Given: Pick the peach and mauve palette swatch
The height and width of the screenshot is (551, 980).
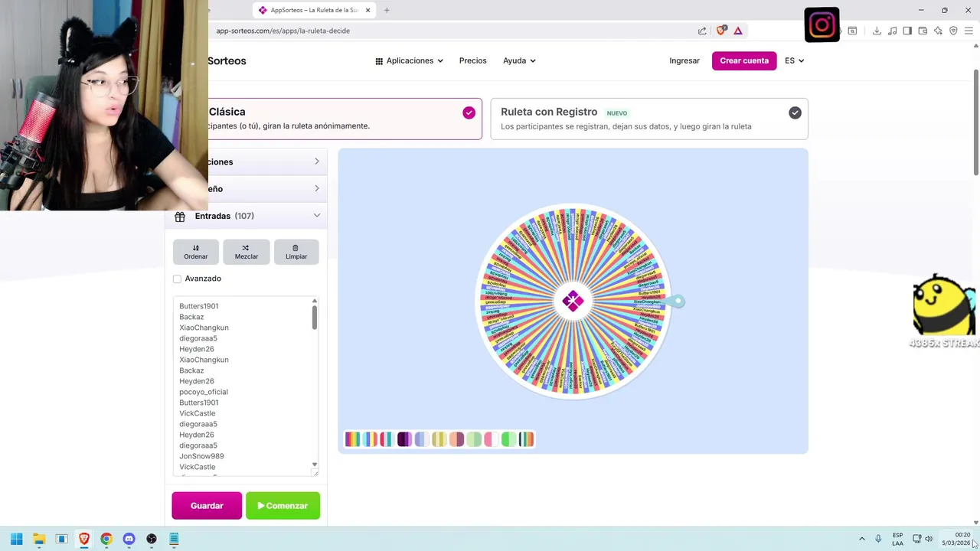Looking at the screenshot, I should point(456,439).
